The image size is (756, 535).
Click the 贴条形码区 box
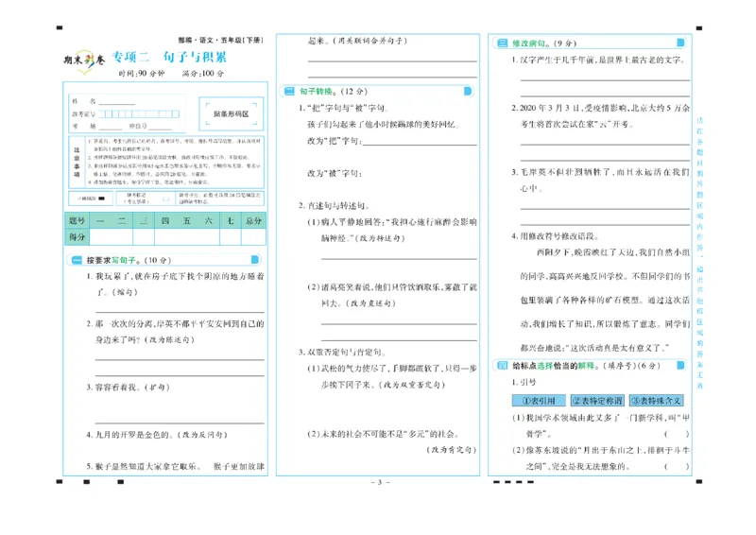coord(231,113)
